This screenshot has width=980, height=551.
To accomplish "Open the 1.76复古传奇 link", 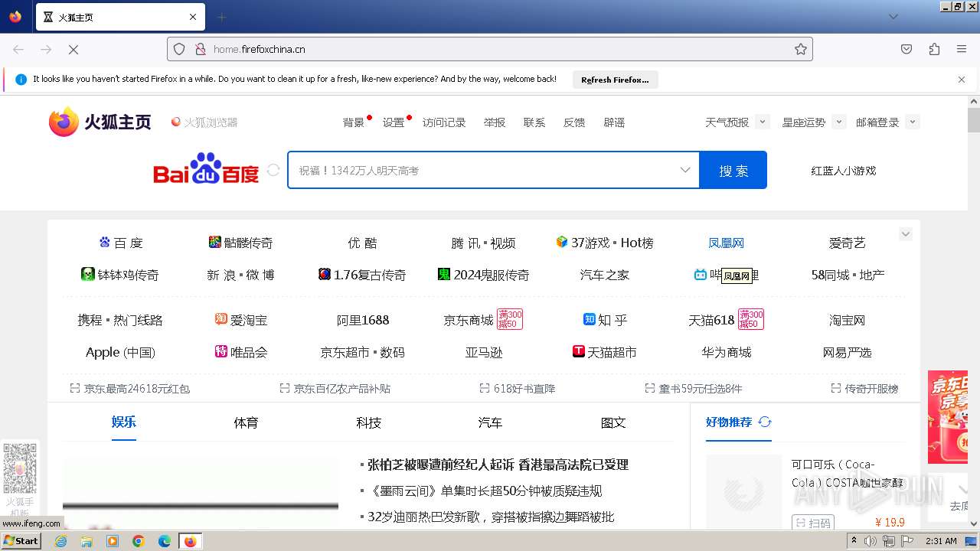I will [x=362, y=275].
